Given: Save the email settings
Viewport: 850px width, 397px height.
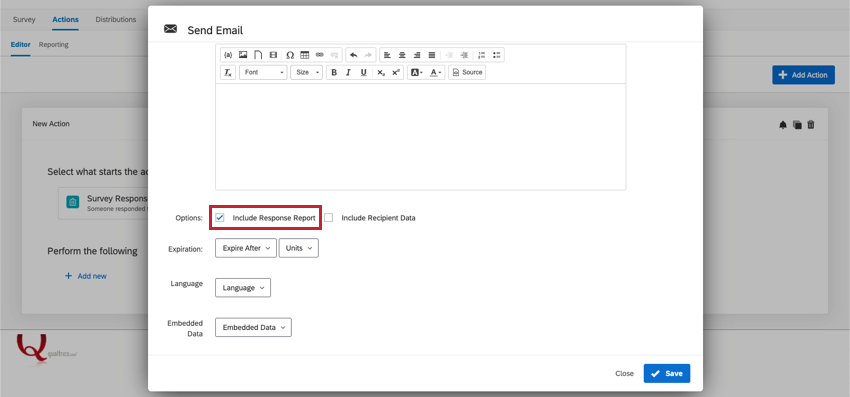Looking at the screenshot, I should click(x=667, y=373).
